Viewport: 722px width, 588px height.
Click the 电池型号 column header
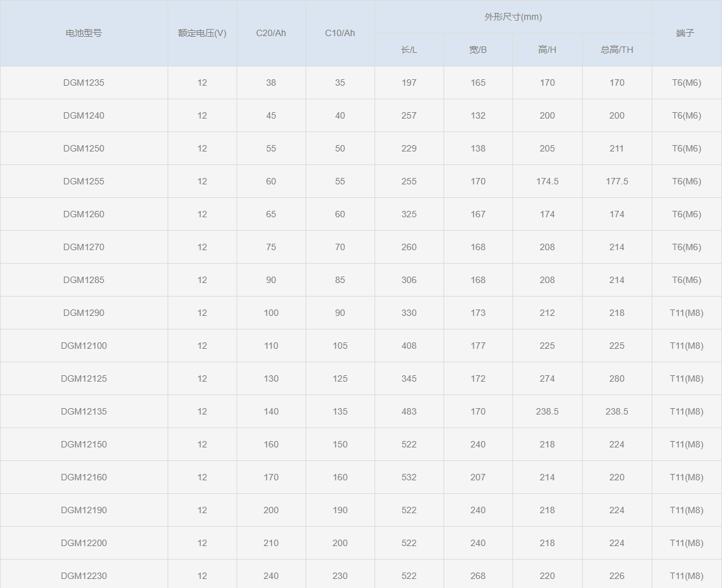click(x=84, y=33)
